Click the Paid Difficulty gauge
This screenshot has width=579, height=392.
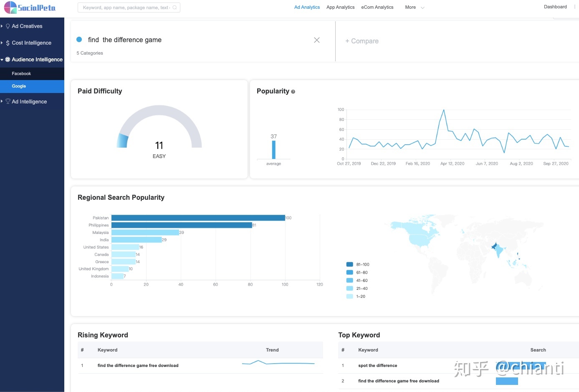click(x=159, y=126)
